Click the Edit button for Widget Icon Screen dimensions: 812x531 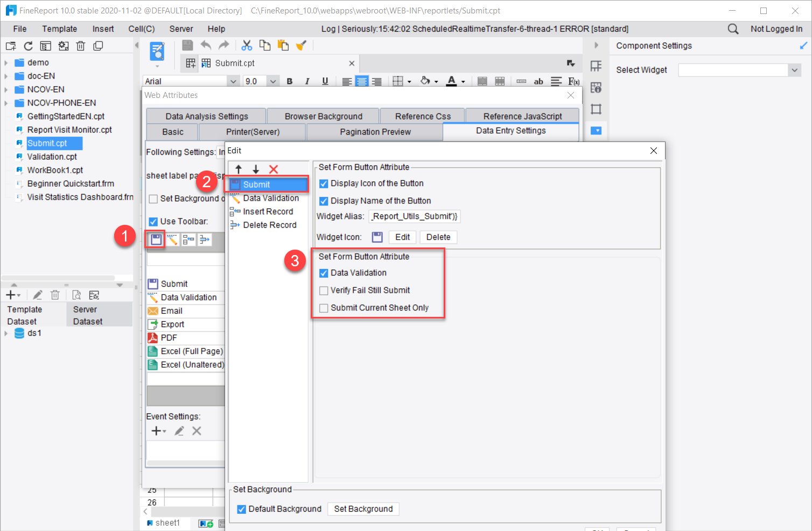(x=403, y=237)
